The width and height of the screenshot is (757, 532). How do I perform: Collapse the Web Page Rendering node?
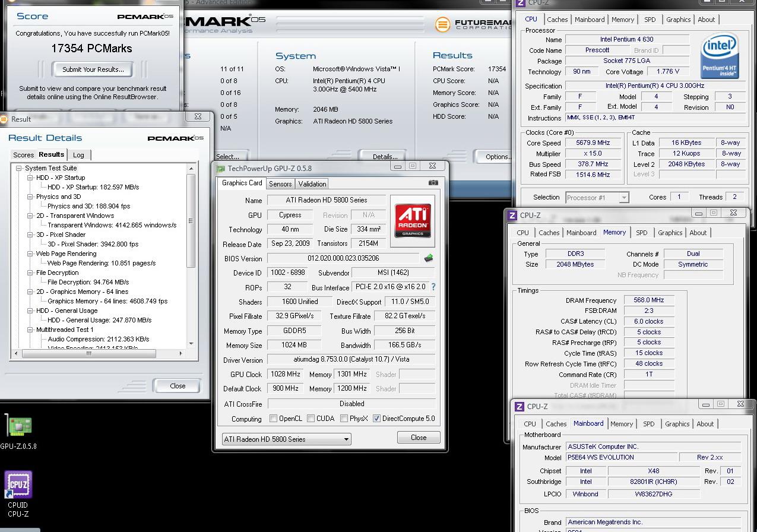[30, 254]
